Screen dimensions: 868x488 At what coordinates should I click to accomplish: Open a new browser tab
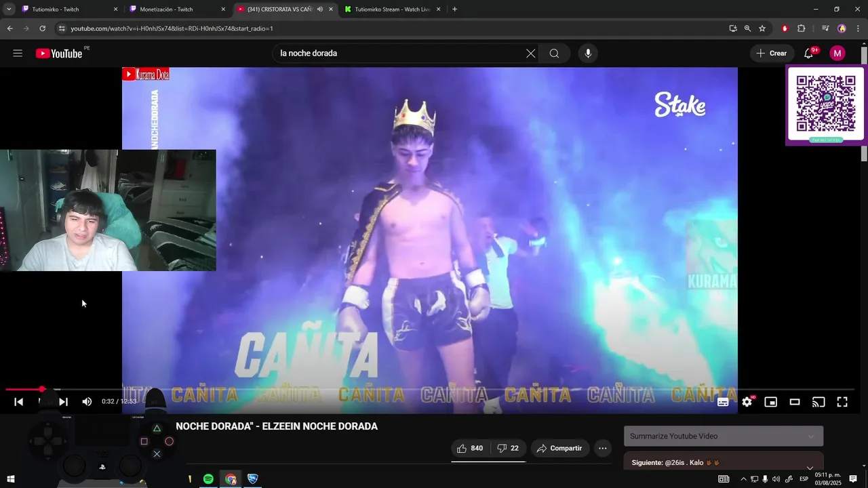pos(454,9)
